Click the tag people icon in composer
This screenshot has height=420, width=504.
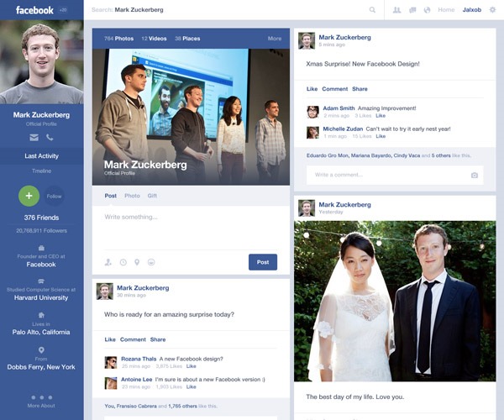tap(108, 262)
